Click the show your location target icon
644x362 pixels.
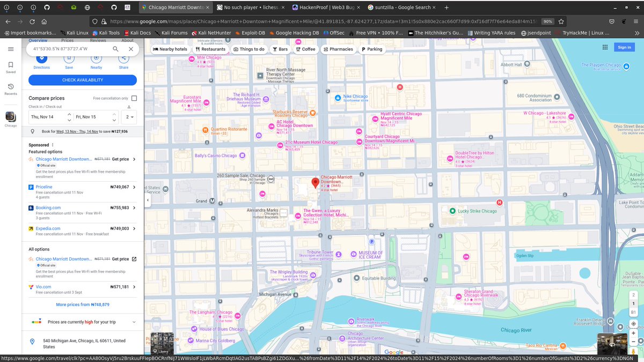pos(634,324)
